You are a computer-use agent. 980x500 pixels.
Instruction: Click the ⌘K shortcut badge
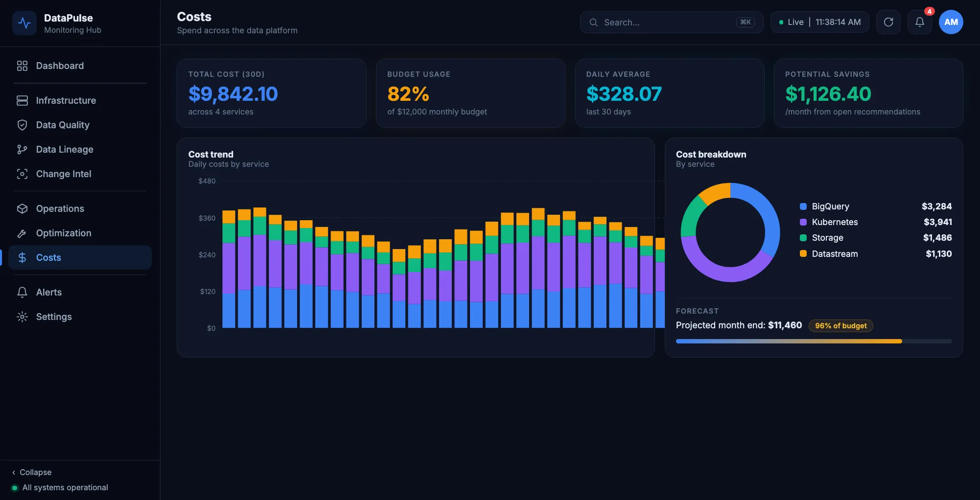745,23
